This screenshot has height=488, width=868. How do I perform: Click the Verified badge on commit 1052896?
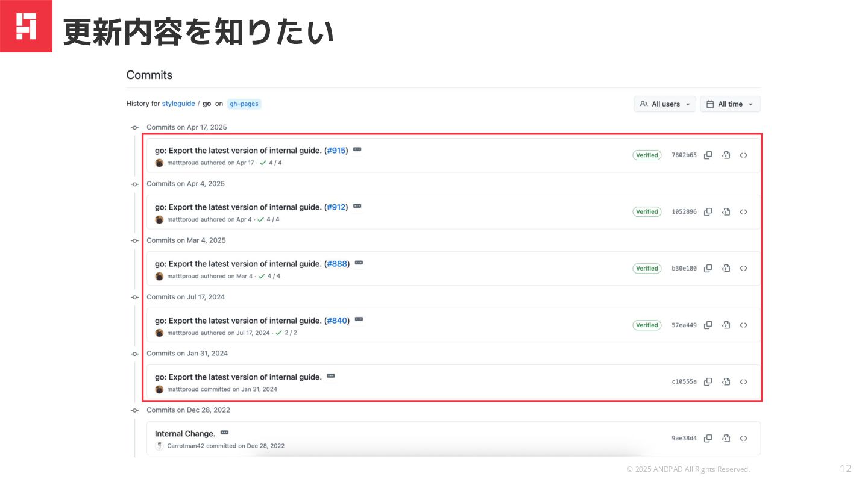(647, 212)
